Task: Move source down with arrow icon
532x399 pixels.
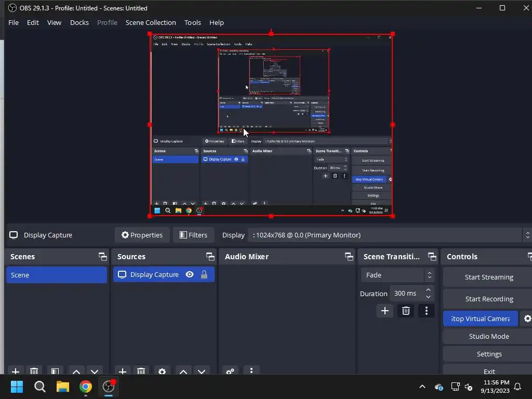Action: tap(202, 371)
